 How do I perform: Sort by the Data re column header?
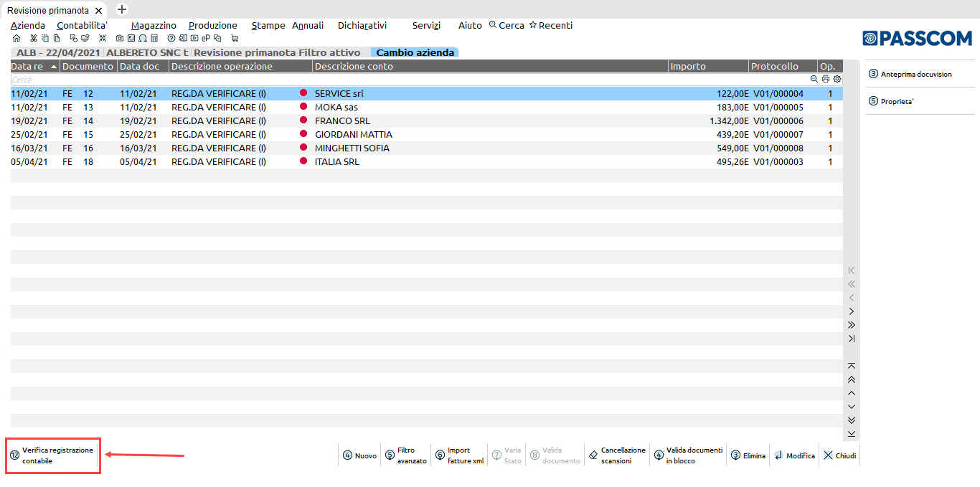click(x=27, y=67)
